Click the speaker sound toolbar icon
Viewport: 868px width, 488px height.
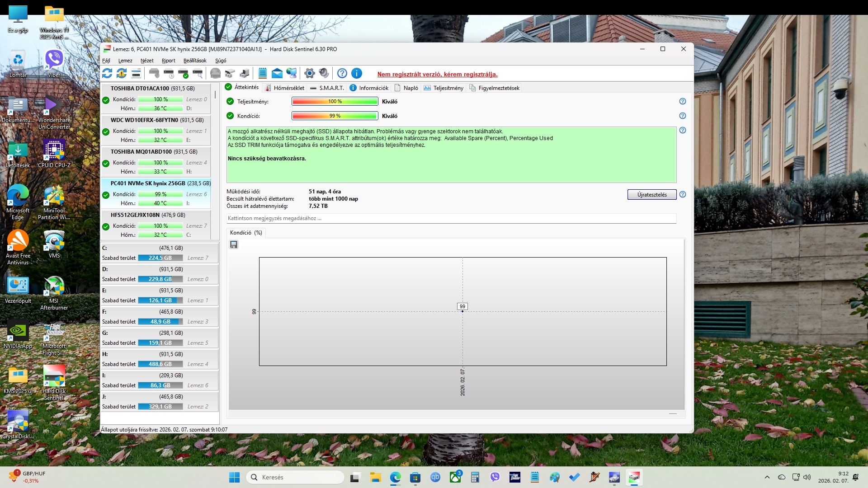pos(324,73)
